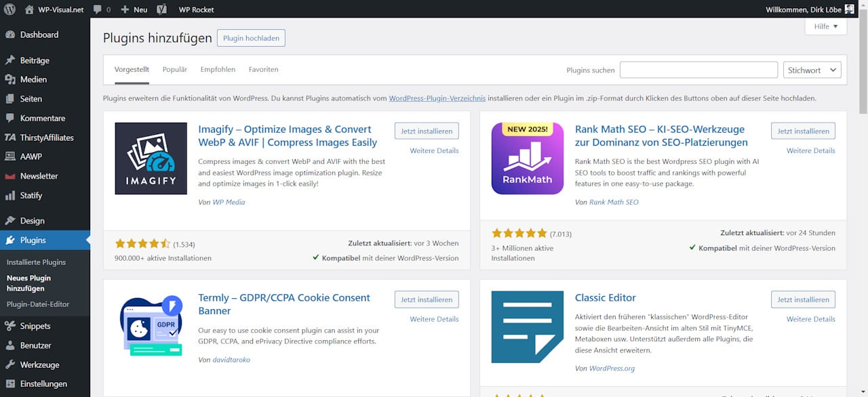The image size is (868, 397).
Task: Click the Newsletter envelope icon
Action: coord(10,176)
